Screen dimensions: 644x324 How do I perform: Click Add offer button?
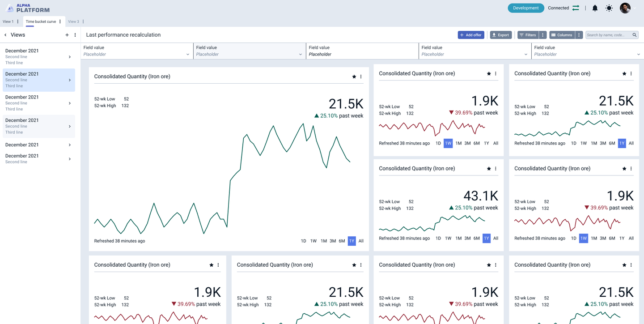(x=471, y=35)
